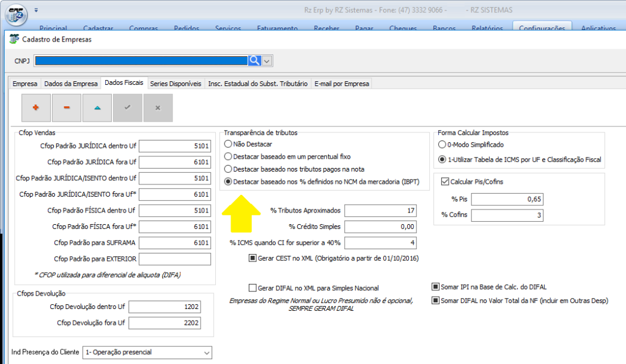The image size is (626, 364).
Task: Click the Cadastro de Empresas window icon
Action: [x=14, y=40]
